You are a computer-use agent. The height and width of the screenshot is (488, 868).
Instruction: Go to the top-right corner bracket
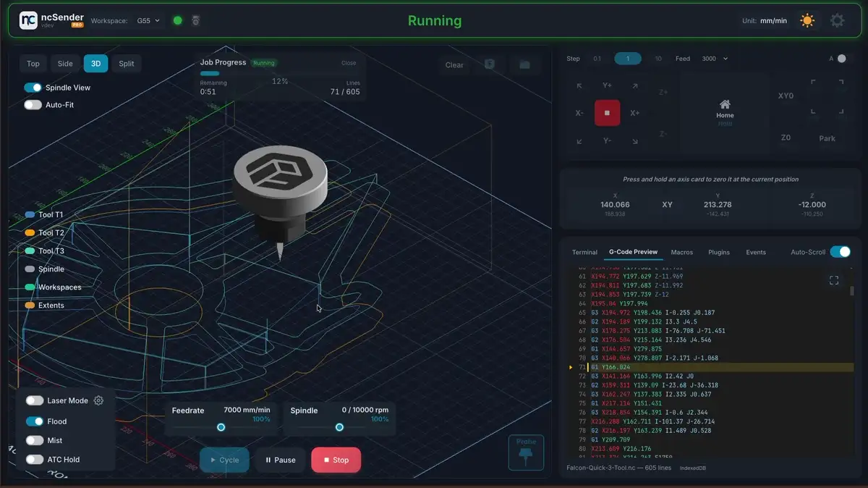pos(841,83)
